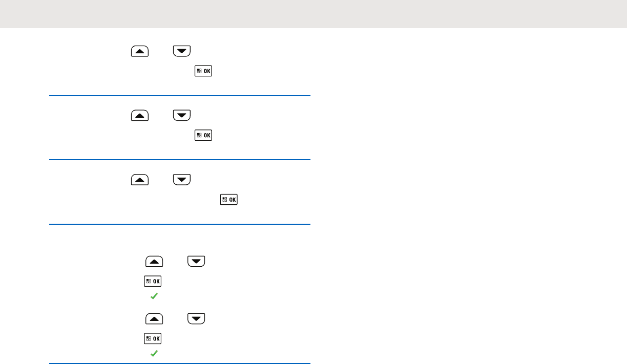This screenshot has width=627, height=364.
Task: Click the down arrow key icon in the third section
Action: point(182,179)
